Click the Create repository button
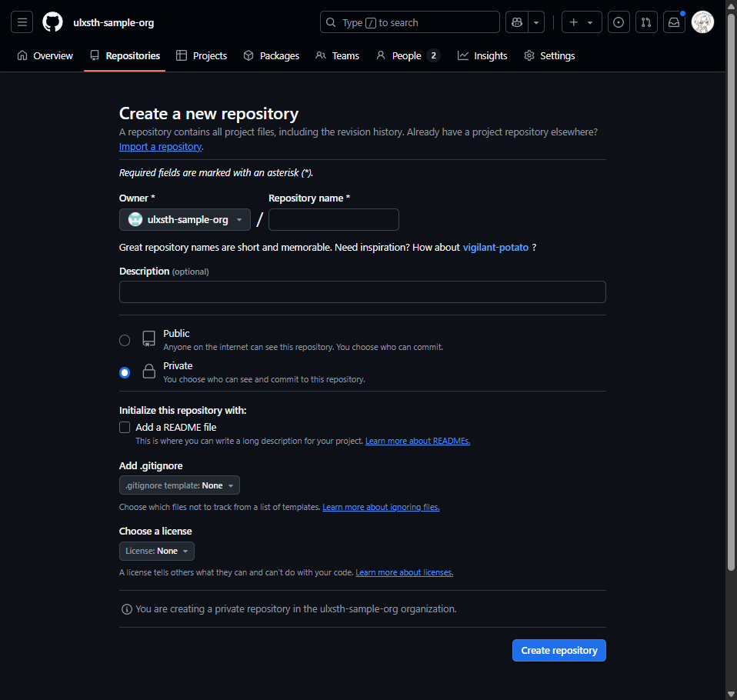 559,651
